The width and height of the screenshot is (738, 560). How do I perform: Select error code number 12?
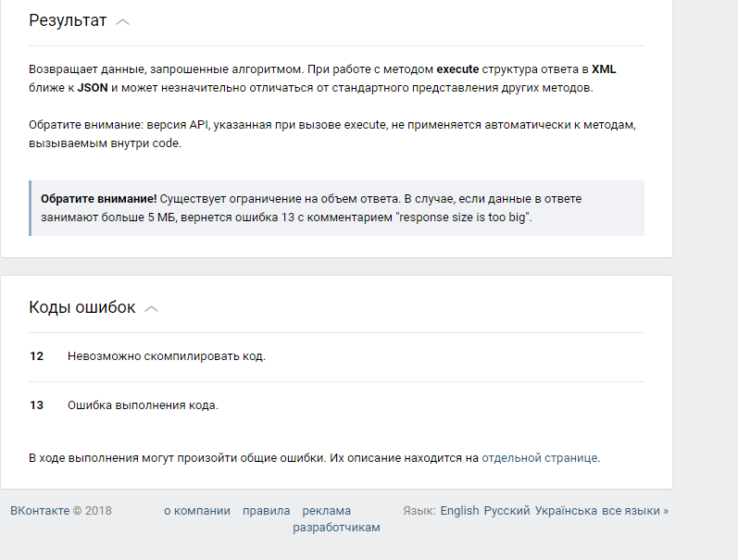(x=37, y=356)
